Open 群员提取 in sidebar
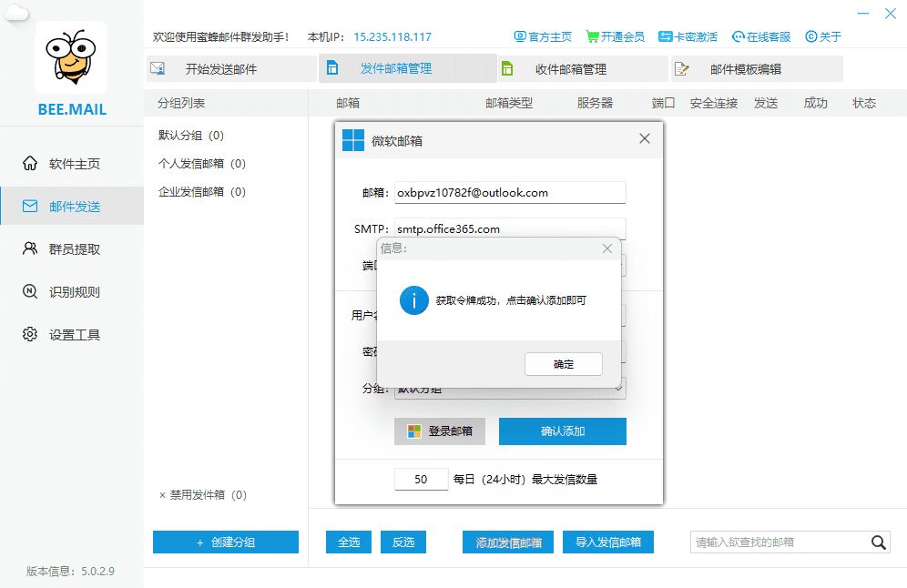 [x=72, y=249]
